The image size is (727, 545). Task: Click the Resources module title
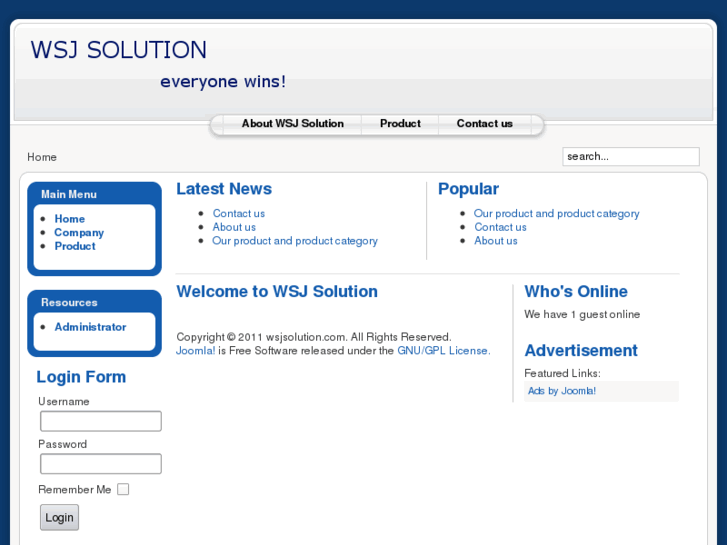pos(69,302)
